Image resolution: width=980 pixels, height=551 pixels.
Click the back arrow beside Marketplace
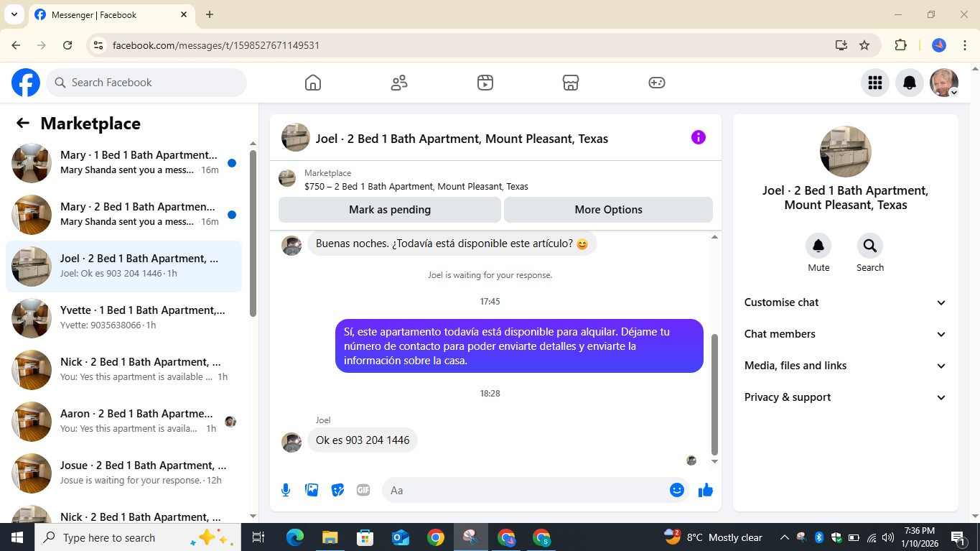coord(23,123)
